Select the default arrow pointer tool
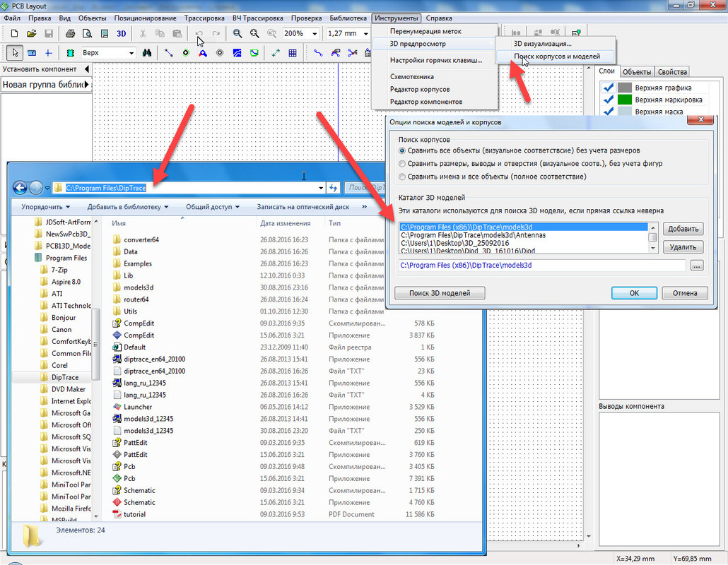The height and width of the screenshot is (565, 728). (14, 53)
